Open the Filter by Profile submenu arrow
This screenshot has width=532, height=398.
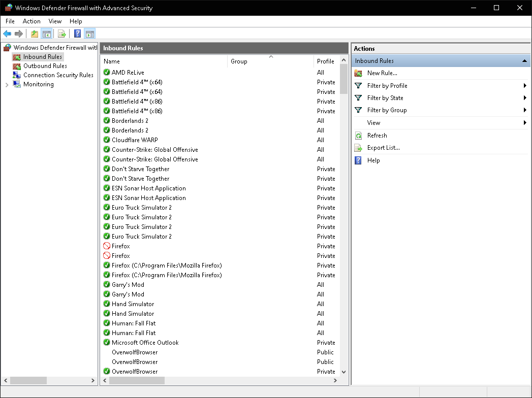click(x=525, y=85)
